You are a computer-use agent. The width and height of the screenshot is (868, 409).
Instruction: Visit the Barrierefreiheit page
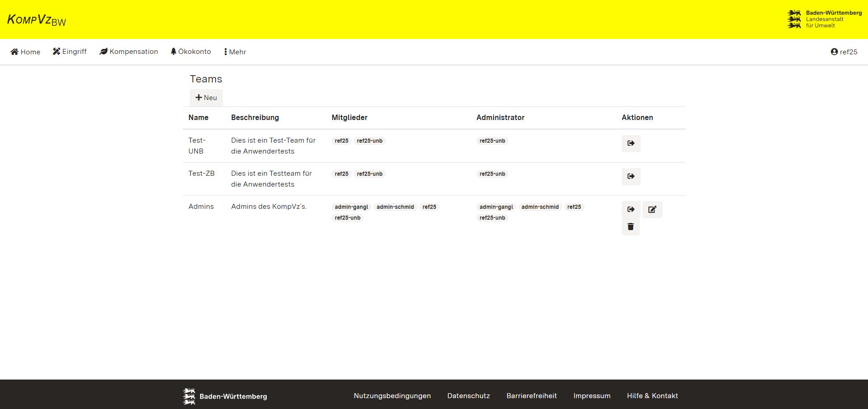pyautogui.click(x=532, y=396)
